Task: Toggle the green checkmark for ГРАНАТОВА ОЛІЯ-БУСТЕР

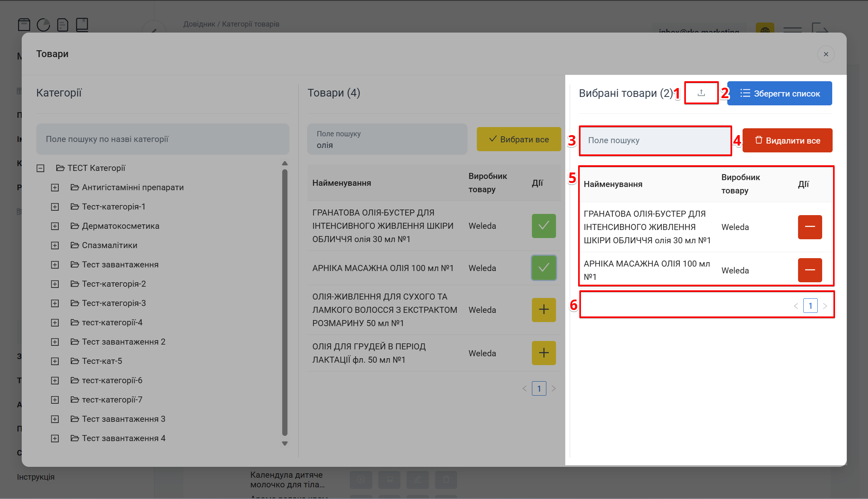Action: [x=544, y=226]
